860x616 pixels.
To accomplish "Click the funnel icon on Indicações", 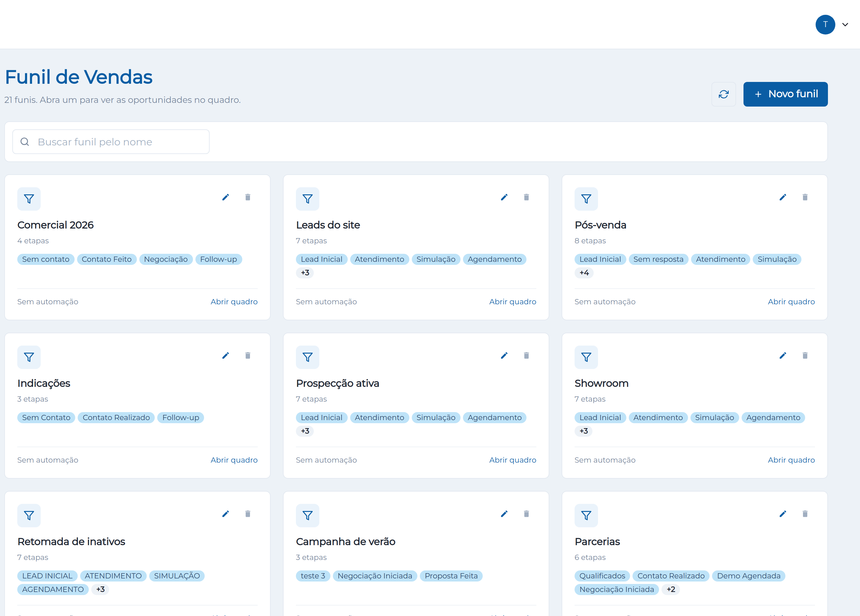I will click(29, 357).
